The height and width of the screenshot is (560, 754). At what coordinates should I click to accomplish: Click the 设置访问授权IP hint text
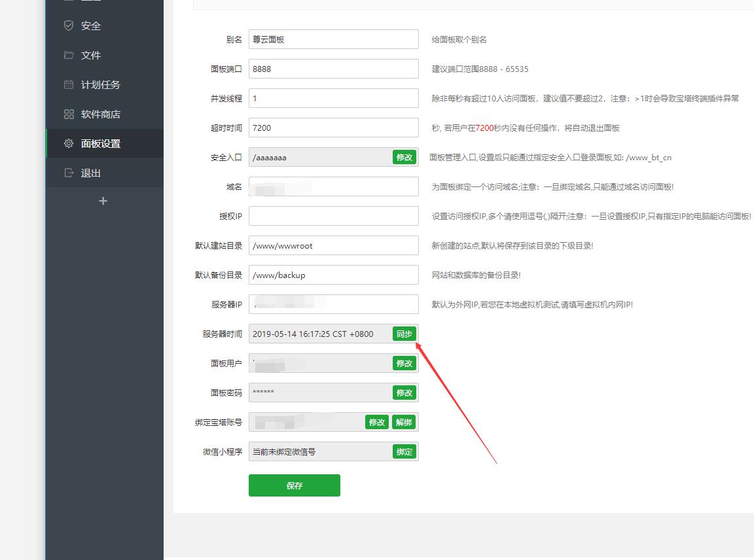591,217
